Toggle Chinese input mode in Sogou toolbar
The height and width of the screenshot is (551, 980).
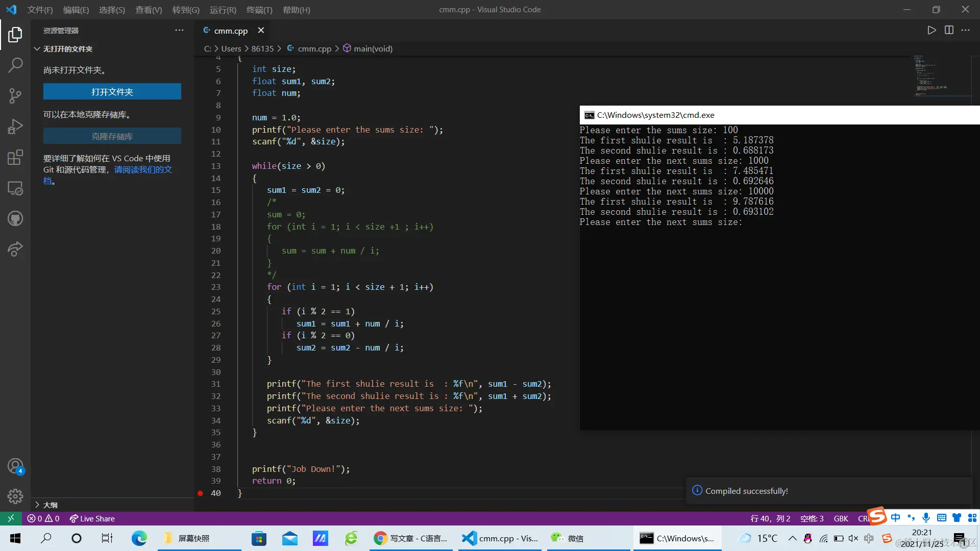click(896, 517)
